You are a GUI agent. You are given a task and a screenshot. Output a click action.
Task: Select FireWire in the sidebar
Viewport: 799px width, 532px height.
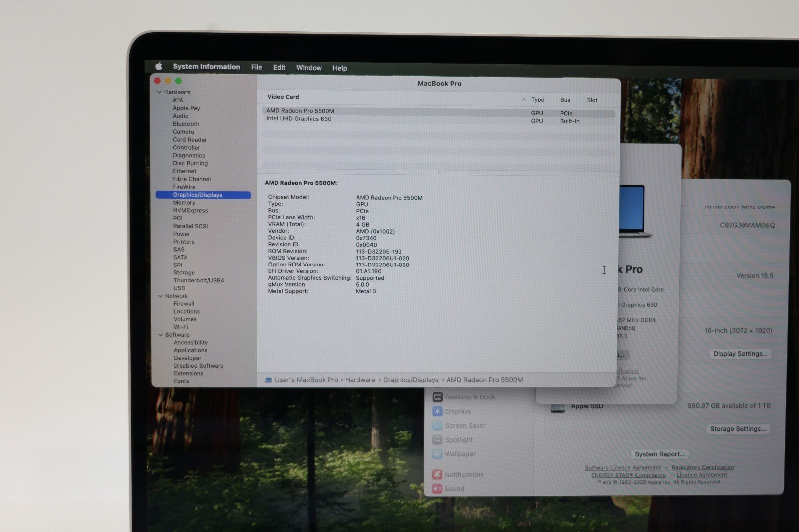(184, 187)
